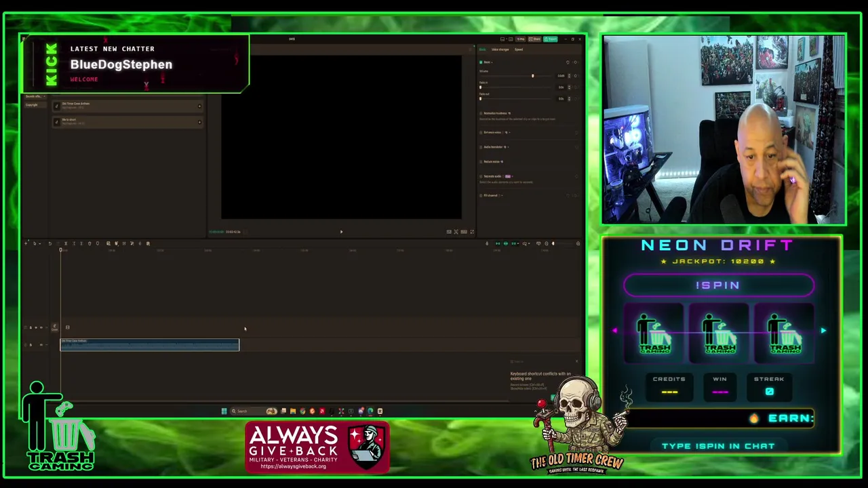This screenshot has width=868, height=488.
Task: Click the Fade out slider
Action: point(480,98)
